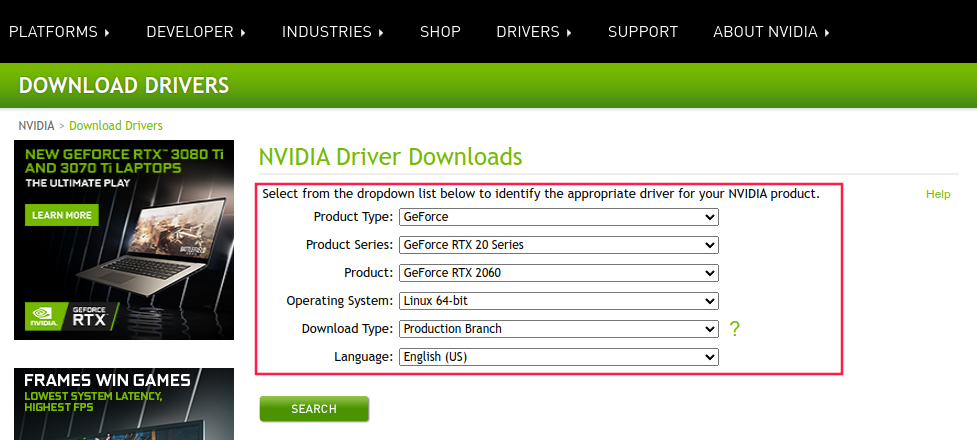Image resolution: width=977 pixels, height=440 pixels.
Task: Click the Language label
Action: coord(364,357)
